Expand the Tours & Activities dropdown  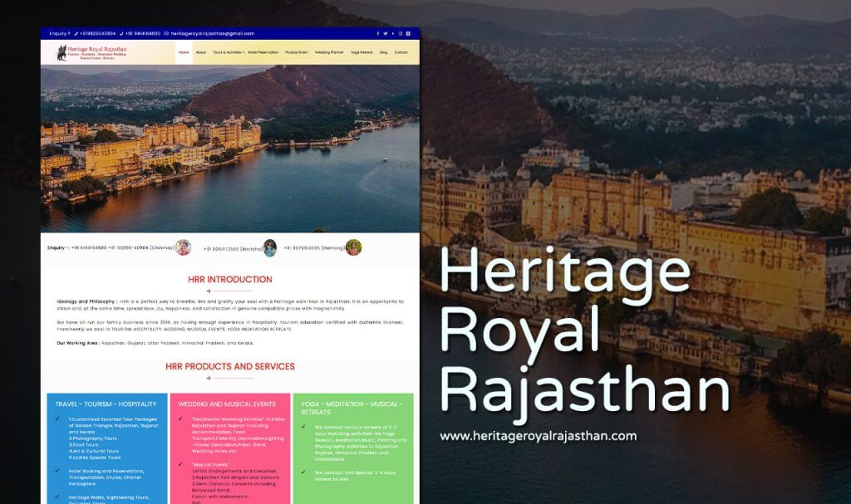pos(229,52)
